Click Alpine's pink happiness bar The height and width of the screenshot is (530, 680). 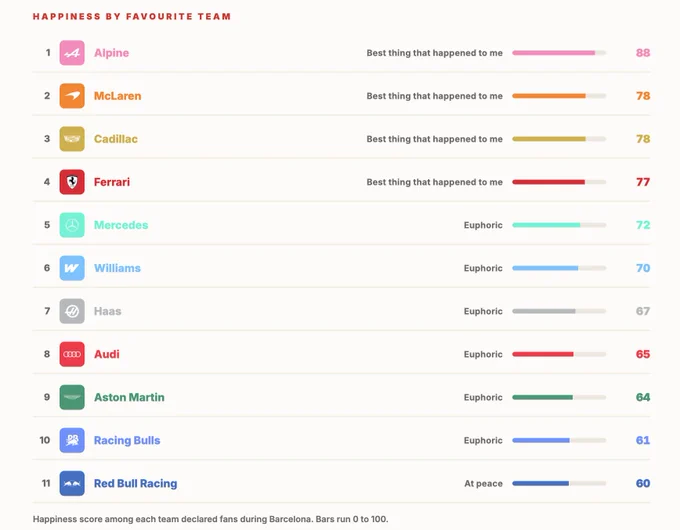pos(559,53)
